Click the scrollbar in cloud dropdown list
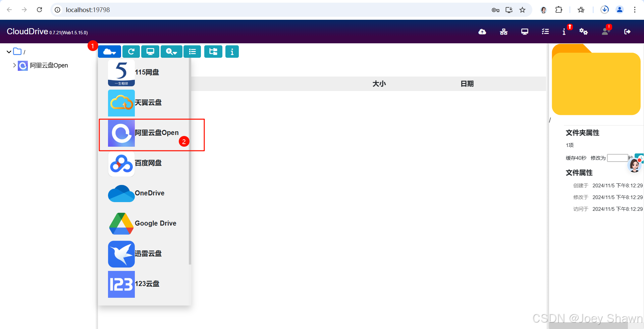Viewport: 644px width, 329px height. (190, 161)
